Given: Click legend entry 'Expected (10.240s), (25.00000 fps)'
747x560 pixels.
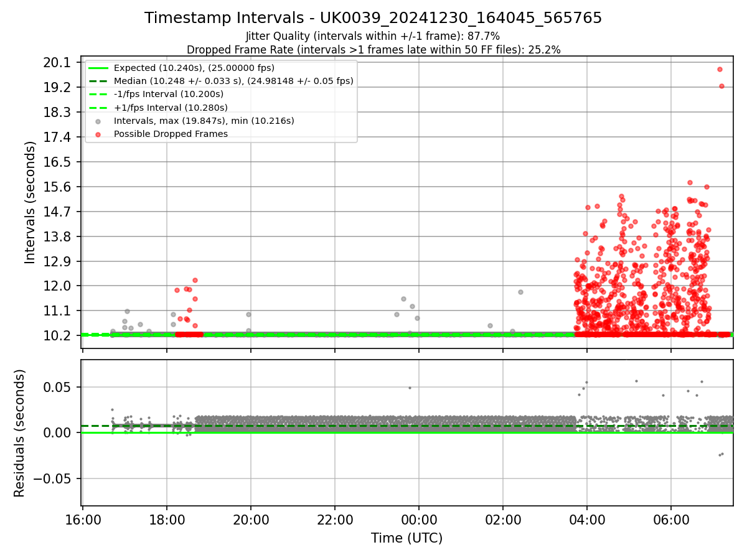Looking at the screenshot, I should pos(194,68).
